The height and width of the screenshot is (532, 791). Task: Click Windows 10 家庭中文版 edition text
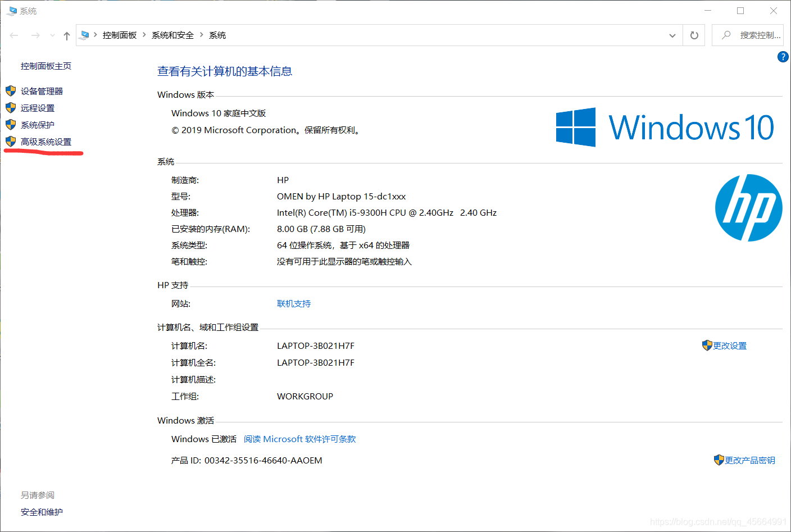(x=219, y=113)
